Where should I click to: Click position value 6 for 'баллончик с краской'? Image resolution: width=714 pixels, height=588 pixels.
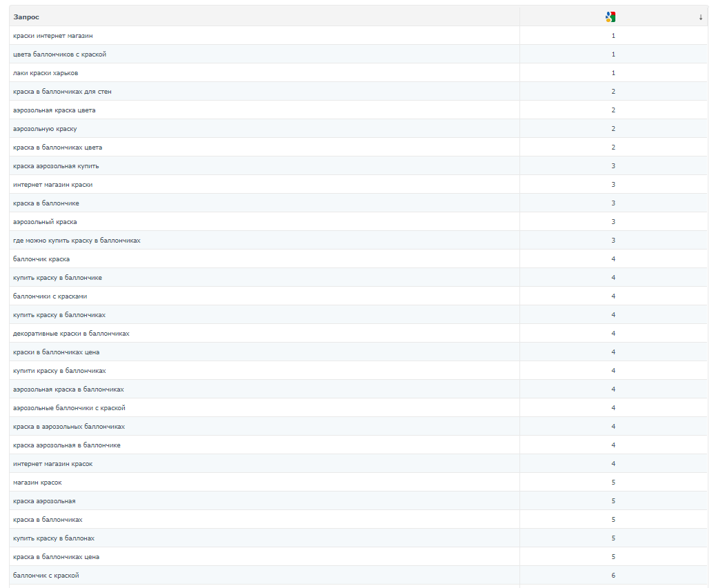[x=613, y=576]
